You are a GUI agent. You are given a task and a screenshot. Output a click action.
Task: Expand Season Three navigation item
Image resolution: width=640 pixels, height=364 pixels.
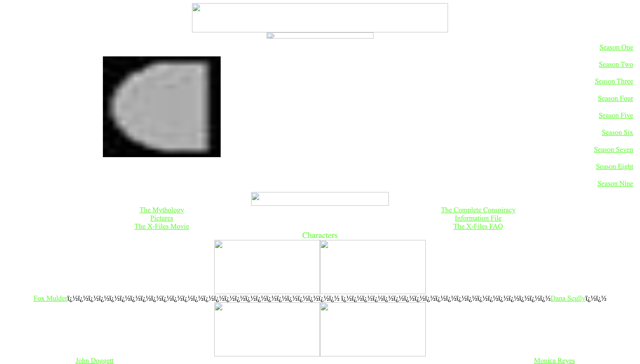614,81
